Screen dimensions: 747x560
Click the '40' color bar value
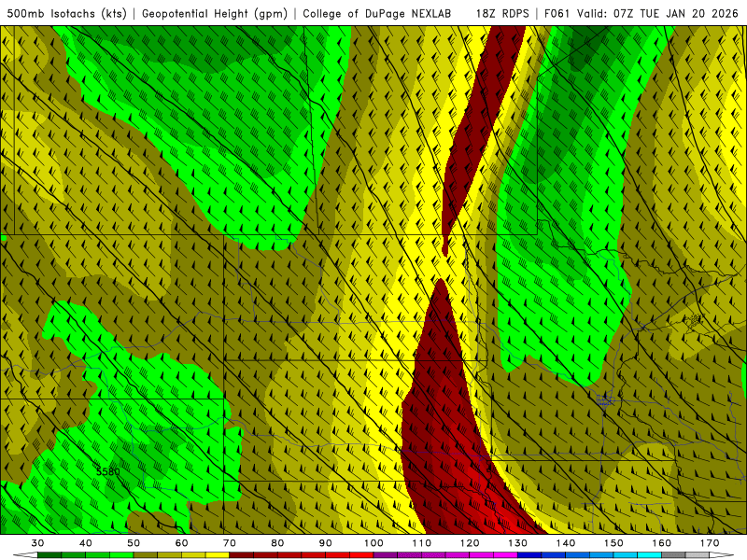(x=86, y=543)
